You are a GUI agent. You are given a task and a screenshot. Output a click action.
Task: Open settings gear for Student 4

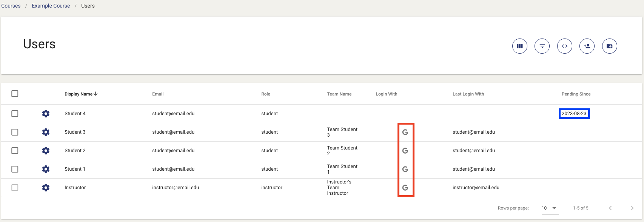pyautogui.click(x=46, y=114)
